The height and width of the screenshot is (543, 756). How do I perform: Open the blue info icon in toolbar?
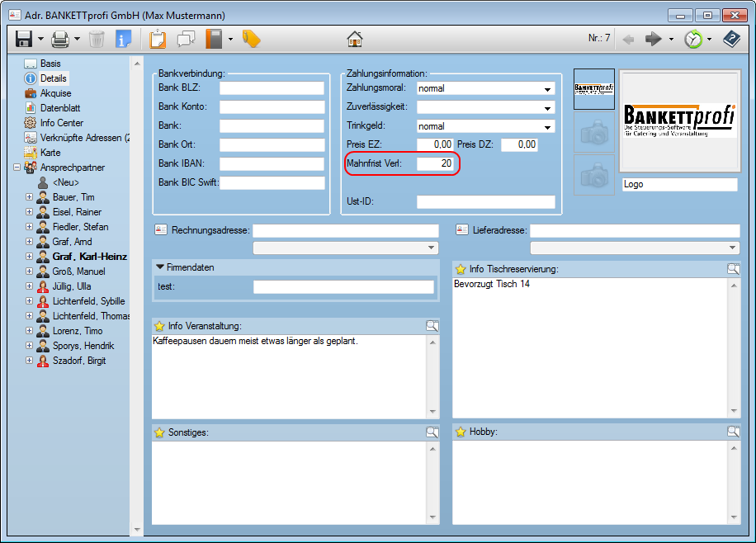click(x=124, y=39)
